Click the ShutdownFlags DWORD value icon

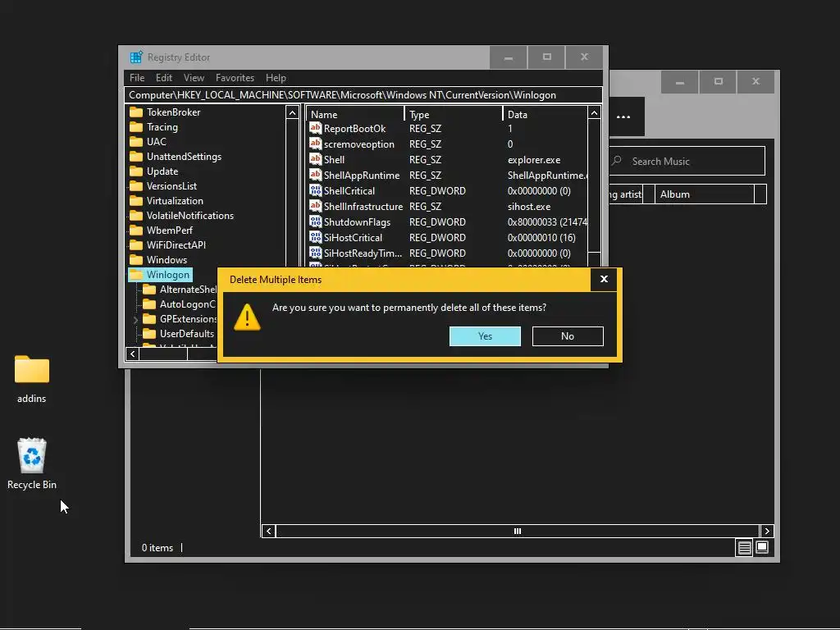[316, 221]
